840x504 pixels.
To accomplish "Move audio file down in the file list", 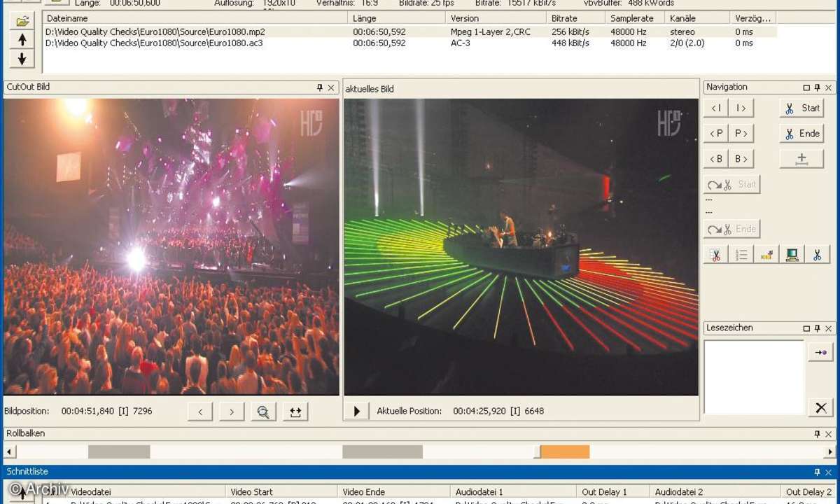I will [22, 58].
